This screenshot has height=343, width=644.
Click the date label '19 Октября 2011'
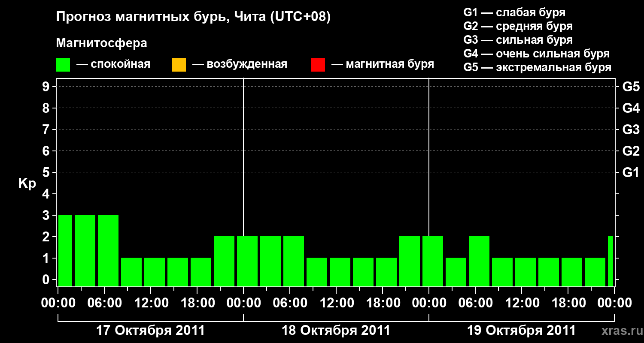click(521, 331)
